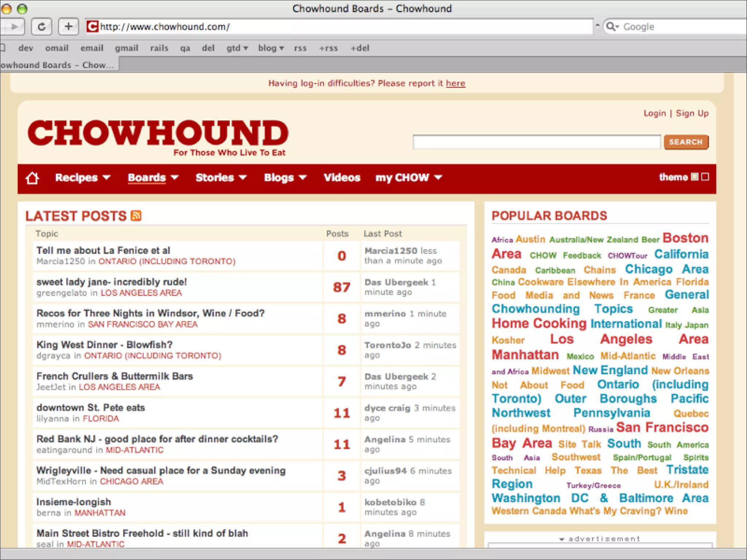This screenshot has height=560, width=747.
Task: Click the Chowhound favicon in address bar
Action: point(92,27)
